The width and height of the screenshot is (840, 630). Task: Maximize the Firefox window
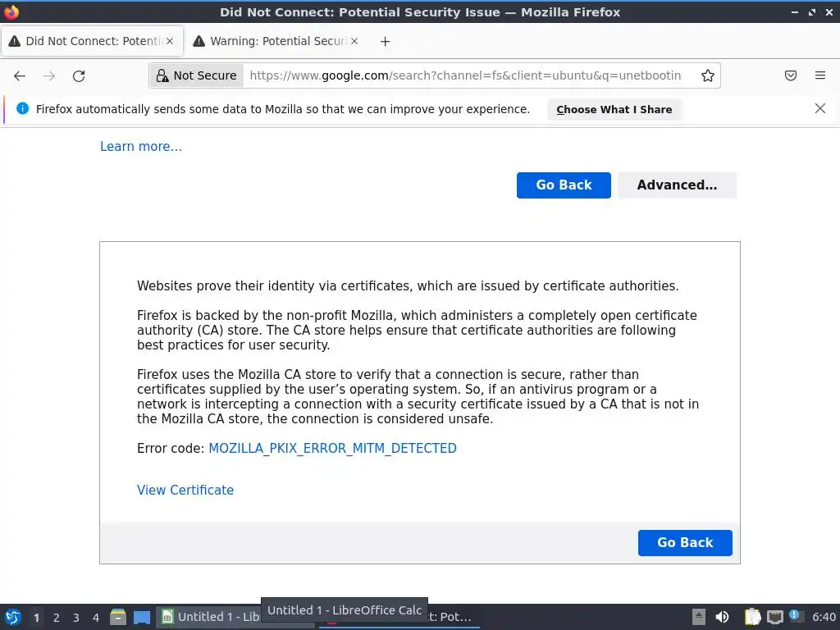pyautogui.click(x=812, y=11)
